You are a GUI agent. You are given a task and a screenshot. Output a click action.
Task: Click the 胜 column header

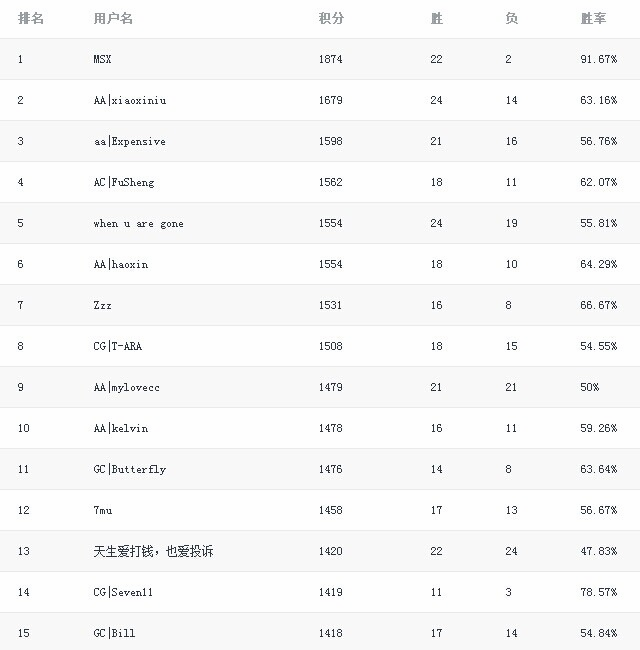436,19
